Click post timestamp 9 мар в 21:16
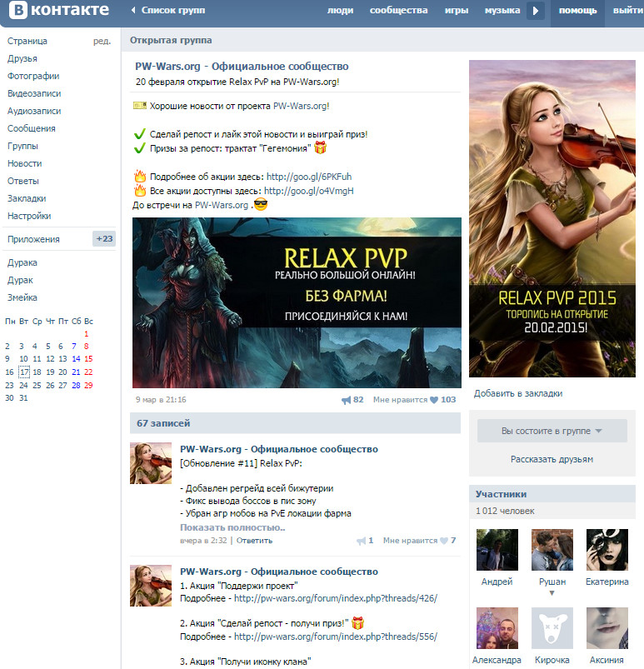This screenshot has width=644, height=669. pyautogui.click(x=161, y=400)
